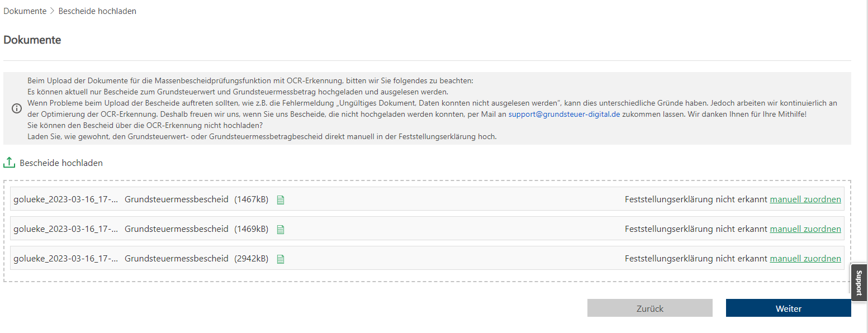Screen dimensions: 868x333
Task: Open the vertical Support tab
Action: point(859,283)
